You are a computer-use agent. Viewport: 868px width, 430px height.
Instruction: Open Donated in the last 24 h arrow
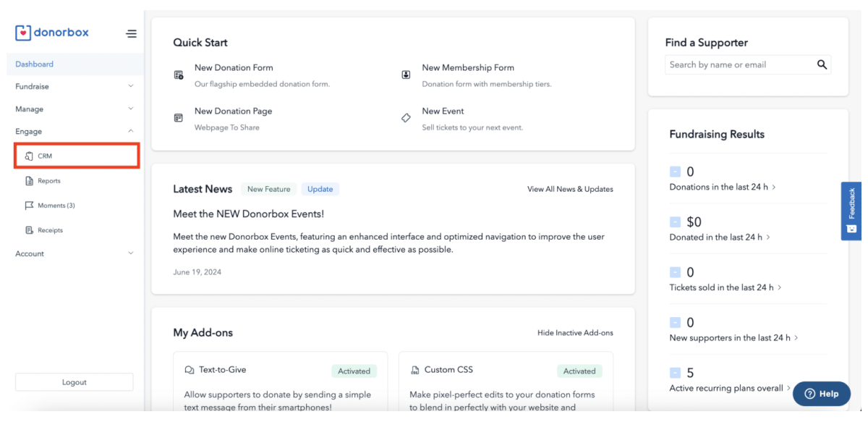[768, 237]
